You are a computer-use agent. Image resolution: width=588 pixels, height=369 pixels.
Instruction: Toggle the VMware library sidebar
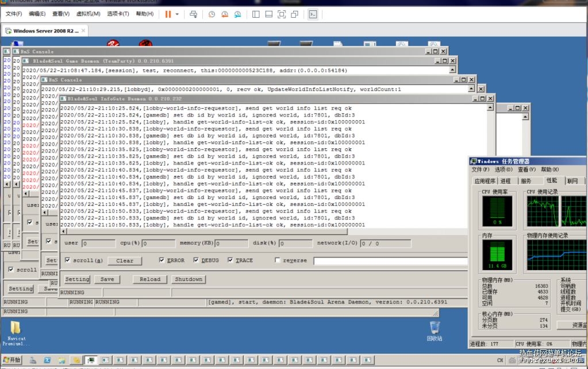(256, 14)
